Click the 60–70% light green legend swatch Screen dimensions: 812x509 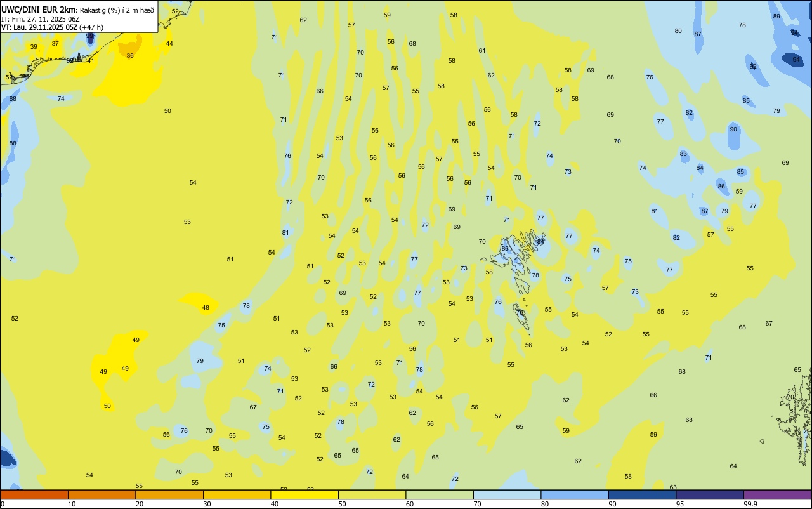pos(440,494)
